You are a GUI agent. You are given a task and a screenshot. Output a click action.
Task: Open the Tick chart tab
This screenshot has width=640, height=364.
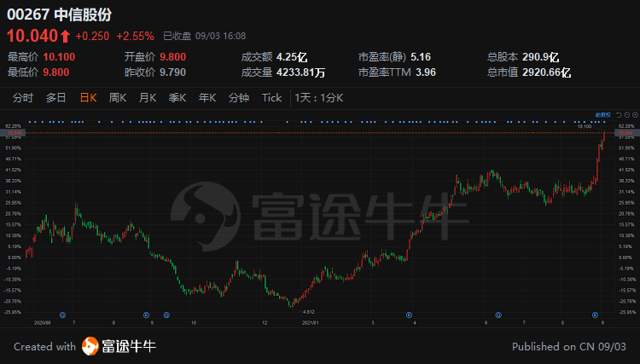272,98
